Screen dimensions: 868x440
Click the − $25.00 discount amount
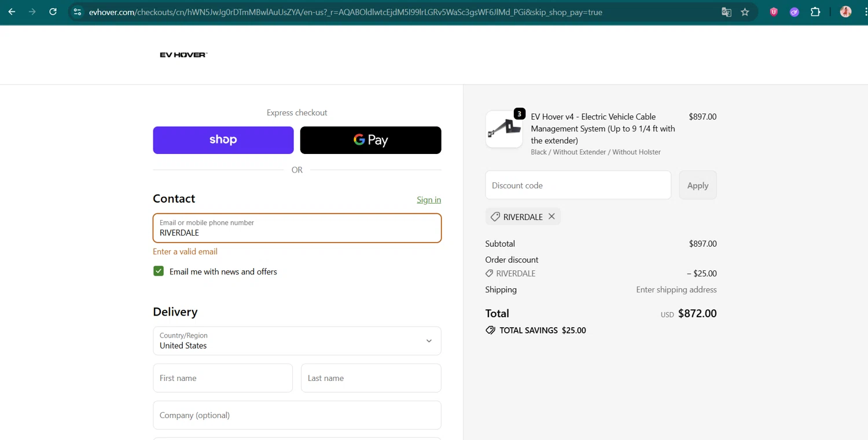click(x=701, y=273)
